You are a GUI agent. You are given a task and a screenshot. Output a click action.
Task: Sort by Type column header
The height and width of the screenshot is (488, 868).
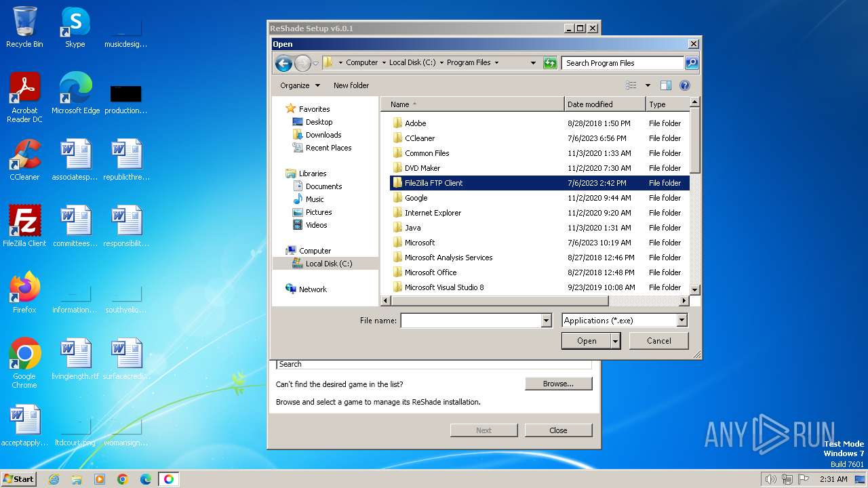pos(667,104)
